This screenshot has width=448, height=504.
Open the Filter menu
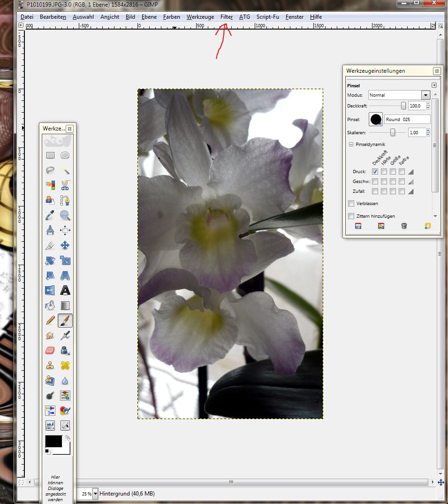226,17
